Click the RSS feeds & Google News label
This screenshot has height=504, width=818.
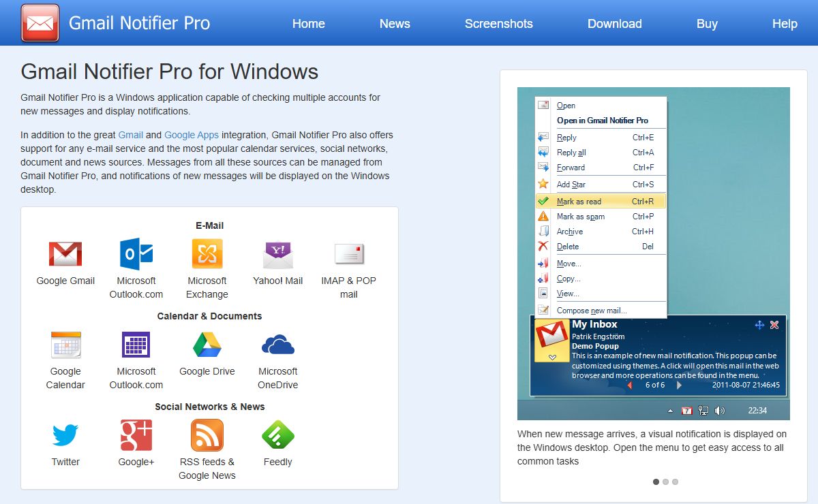pyautogui.click(x=207, y=469)
